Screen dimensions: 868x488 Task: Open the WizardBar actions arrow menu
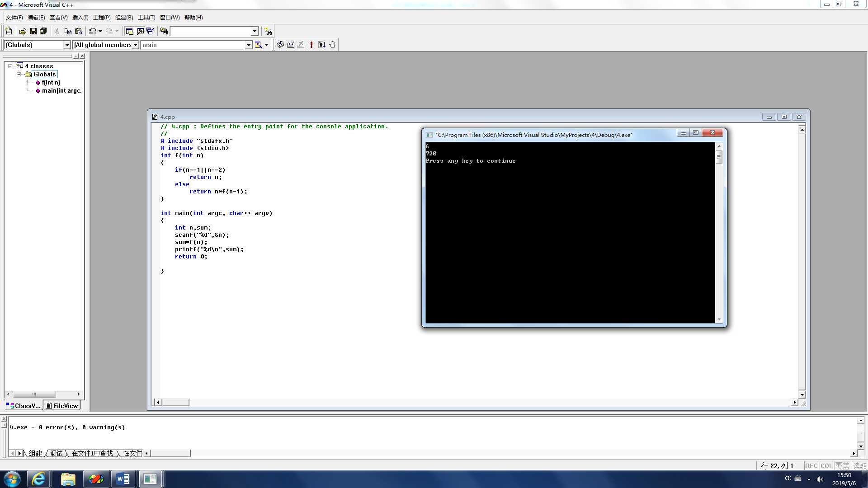click(266, 45)
